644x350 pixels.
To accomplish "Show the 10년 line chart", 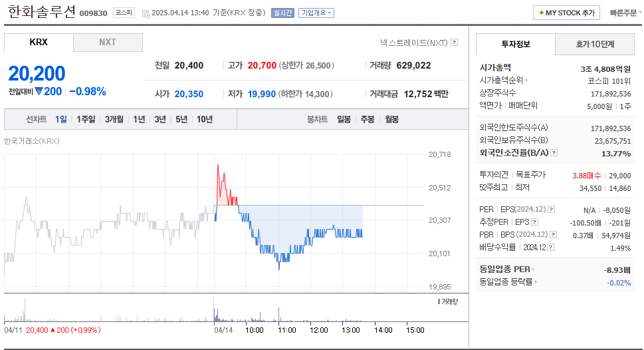I will click(205, 119).
